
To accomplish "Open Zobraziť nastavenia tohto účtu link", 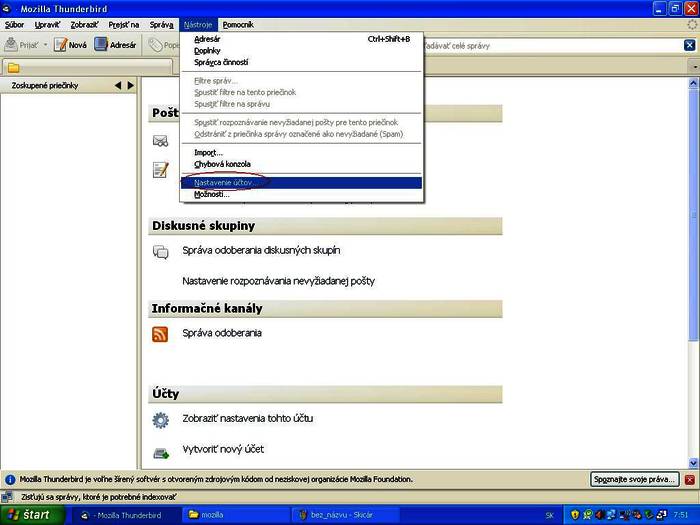I will [248, 419].
